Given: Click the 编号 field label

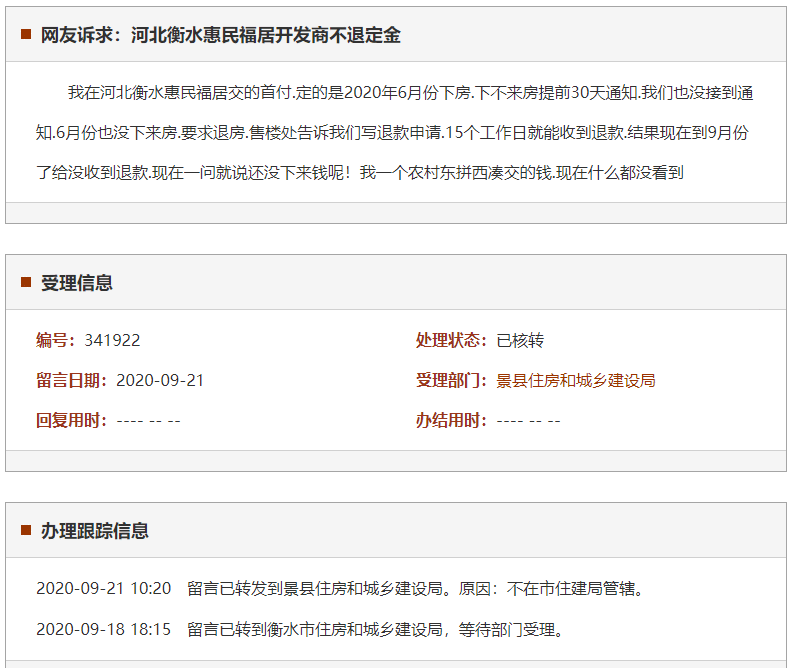Looking at the screenshot, I should tap(56, 341).
